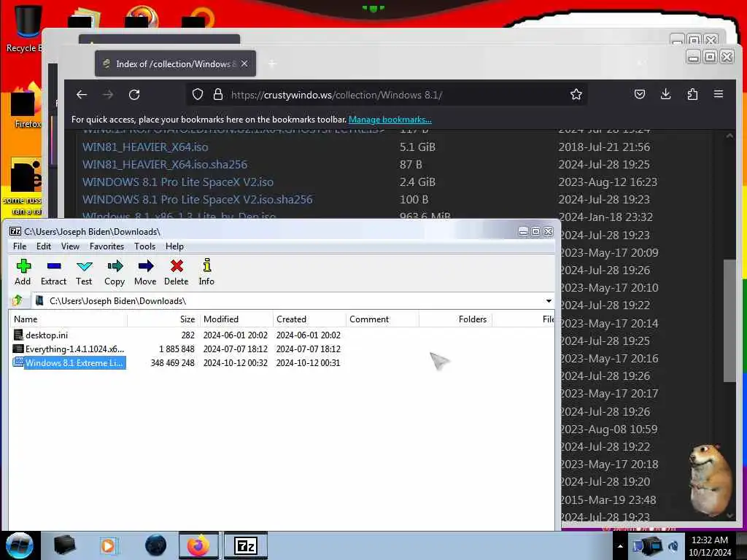The width and height of the screenshot is (747, 560).
Task: Click the Save to Pocket icon
Action: click(640, 94)
